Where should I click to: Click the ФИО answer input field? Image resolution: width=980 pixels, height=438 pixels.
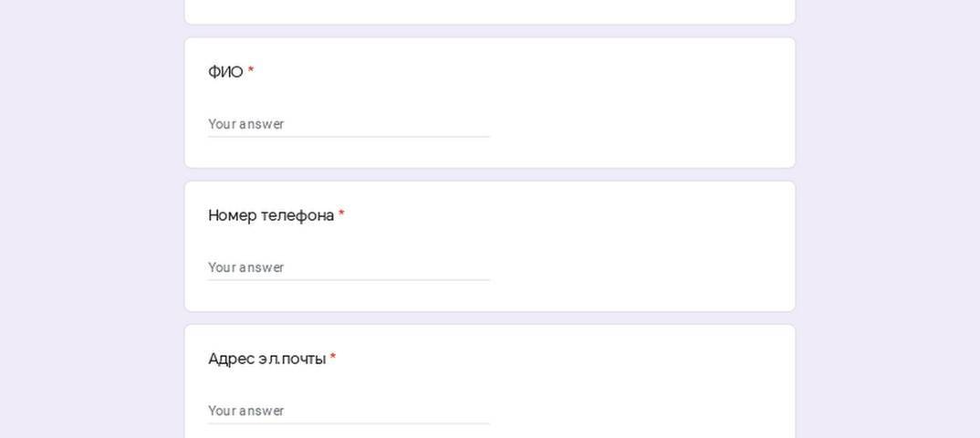349,124
